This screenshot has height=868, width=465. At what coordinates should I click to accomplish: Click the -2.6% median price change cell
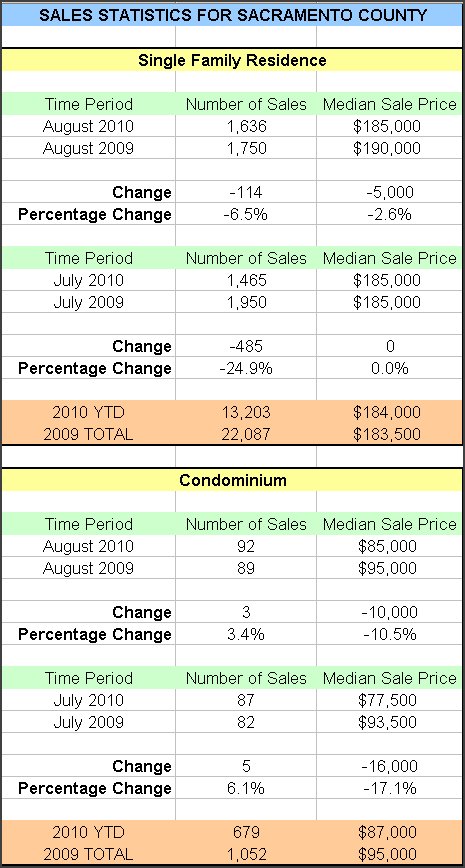click(x=389, y=214)
